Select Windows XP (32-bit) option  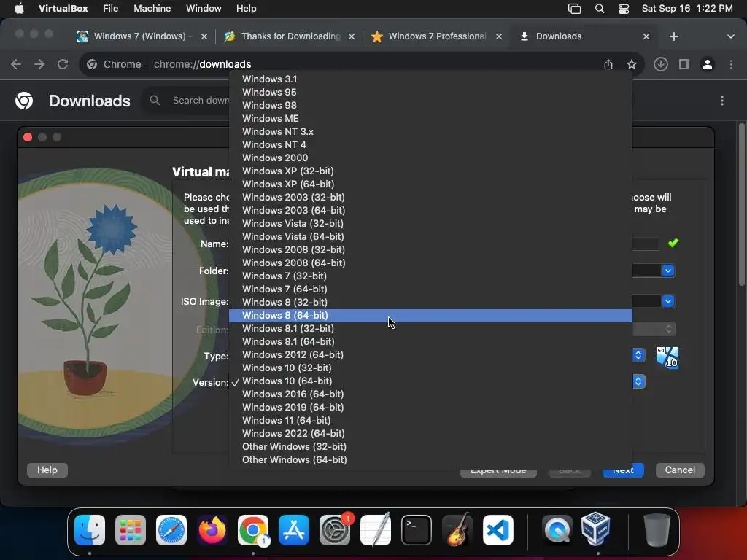[430, 171]
